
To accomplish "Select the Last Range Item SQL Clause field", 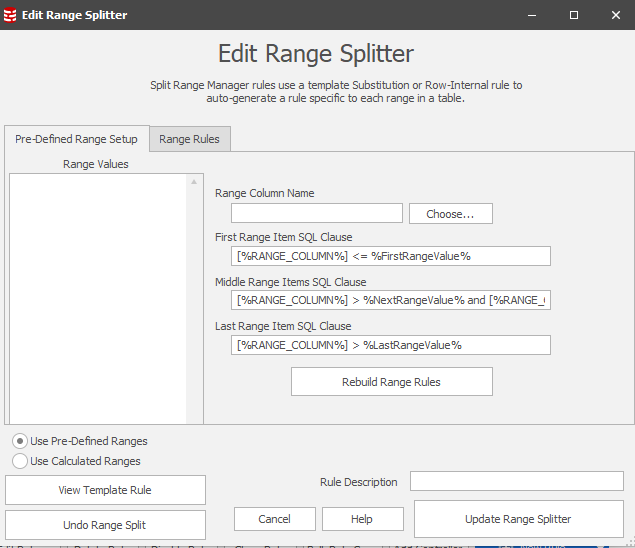I will (390, 345).
